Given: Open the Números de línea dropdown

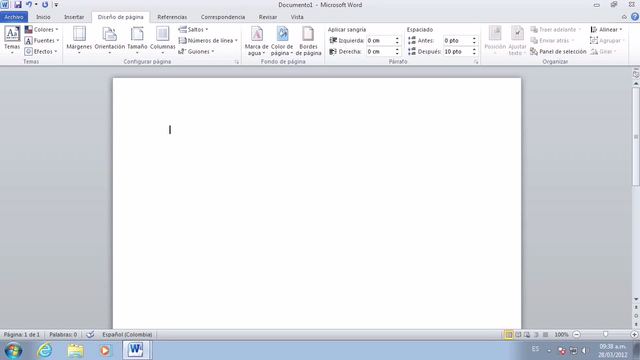Looking at the screenshot, I should pyautogui.click(x=208, y=40).
